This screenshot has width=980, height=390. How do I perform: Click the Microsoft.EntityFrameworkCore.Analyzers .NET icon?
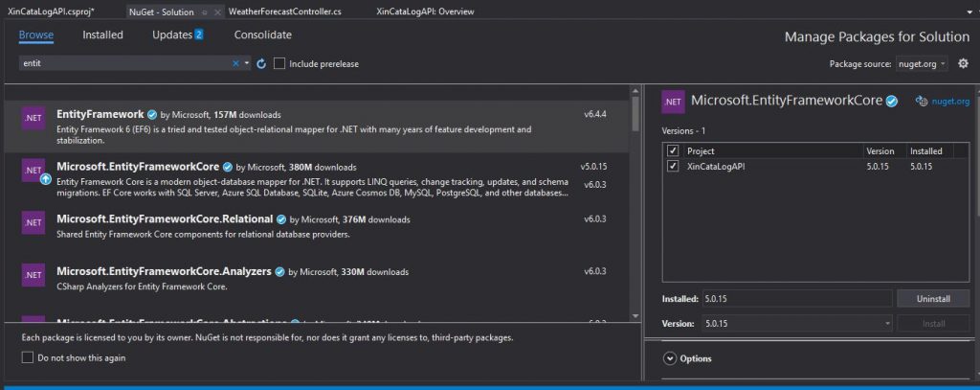tap(33, 274)
